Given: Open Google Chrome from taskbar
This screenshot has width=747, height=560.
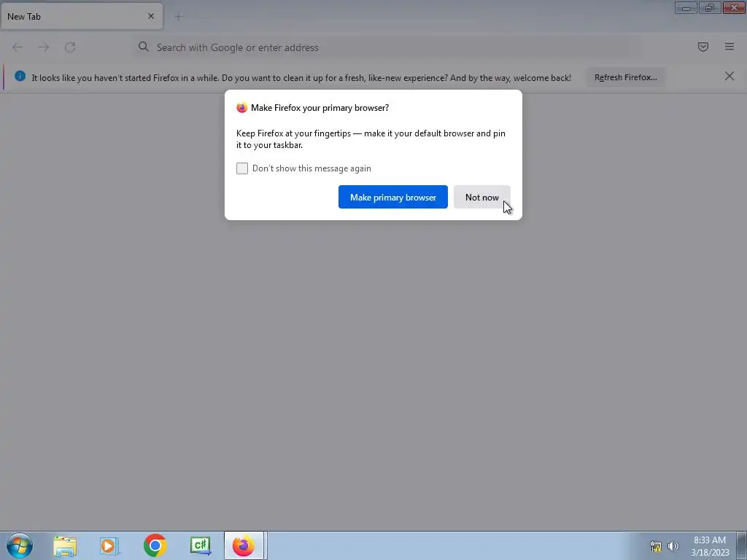Looking at the screenshot, I should [155, 545].
